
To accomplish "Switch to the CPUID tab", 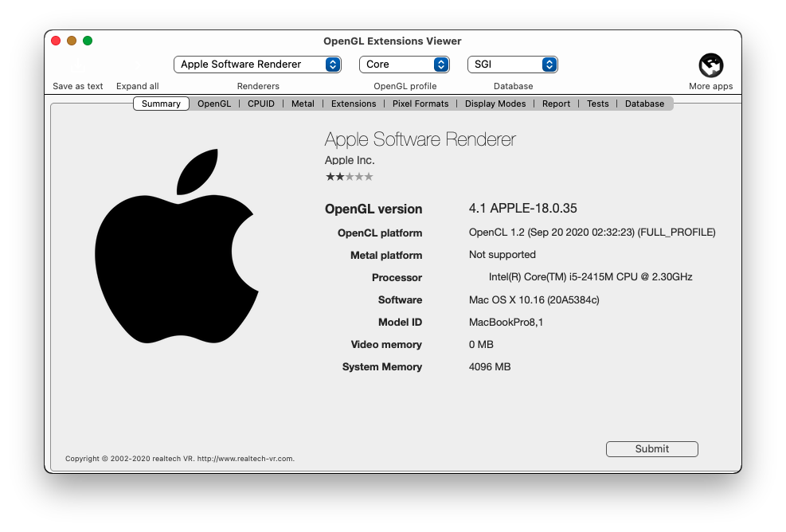I will 261,104.
